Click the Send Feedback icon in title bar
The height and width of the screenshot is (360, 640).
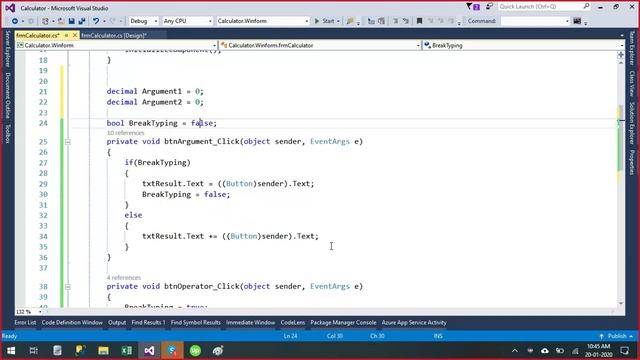pyautogui.click(x=489, y=7)
